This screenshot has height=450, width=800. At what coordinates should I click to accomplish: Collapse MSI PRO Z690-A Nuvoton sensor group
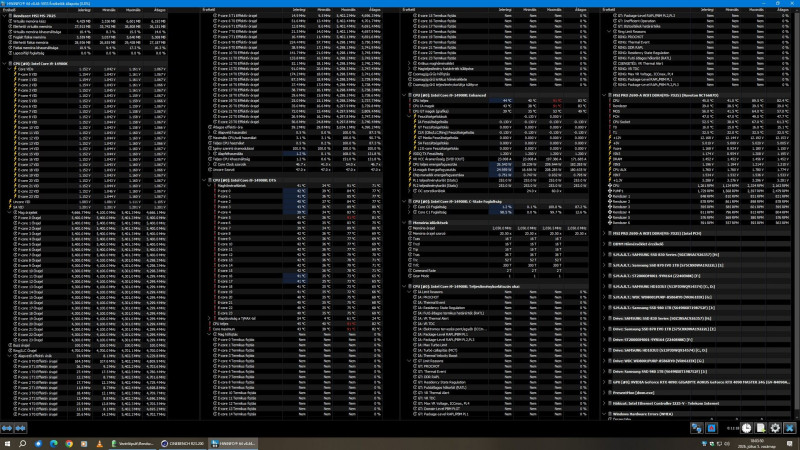(x=604, y=95)
